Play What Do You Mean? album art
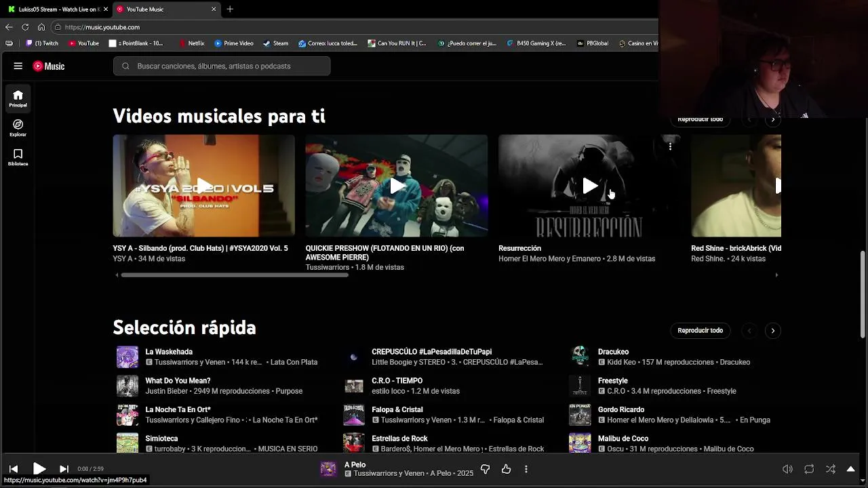Screen dimensions: 868x488 click(x=127, y=386)
